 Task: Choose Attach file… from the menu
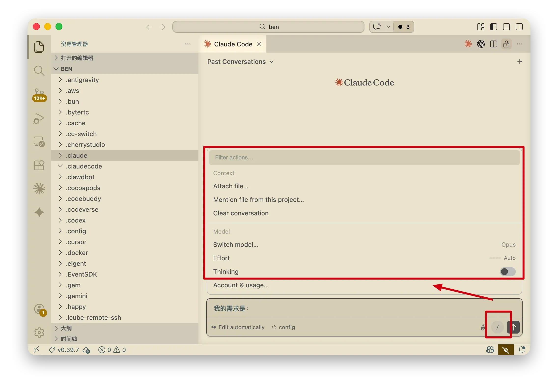click(364, 186)
